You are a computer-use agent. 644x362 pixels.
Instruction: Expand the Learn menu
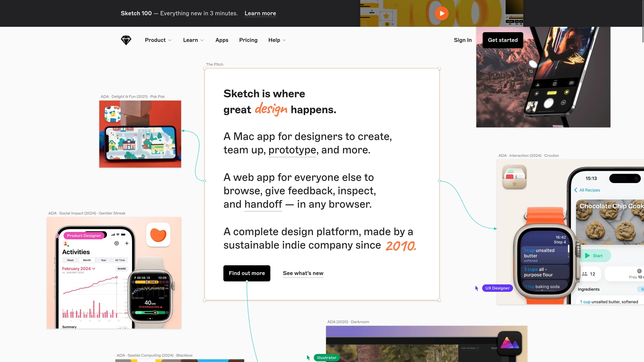point(194,40)
